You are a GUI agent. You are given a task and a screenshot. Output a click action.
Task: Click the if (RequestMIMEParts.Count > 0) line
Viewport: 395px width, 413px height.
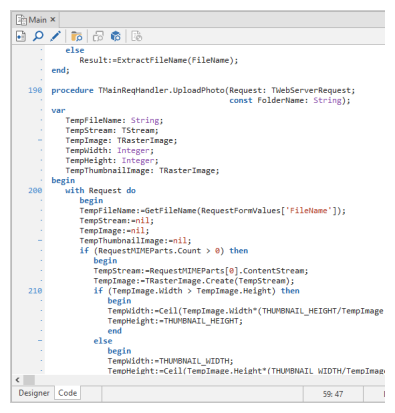164,251
